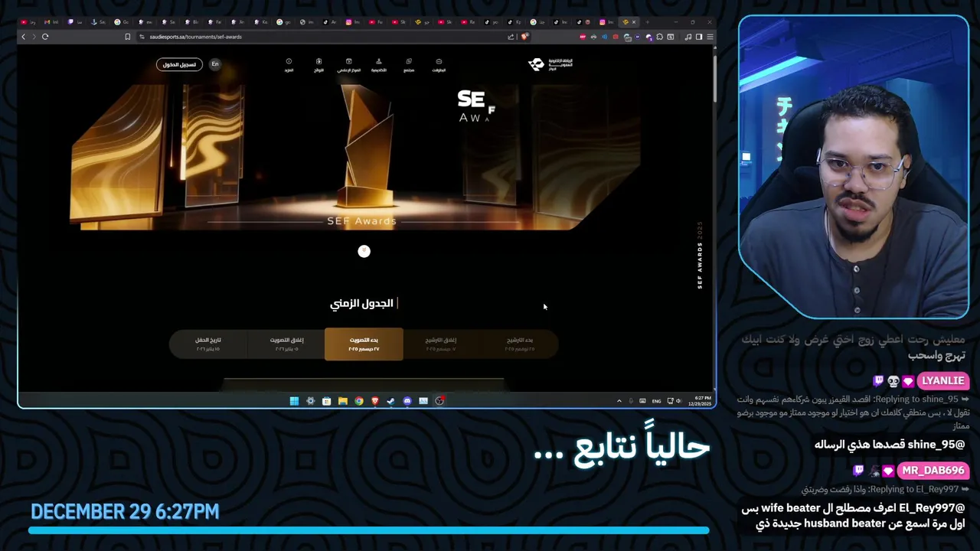Image resolution: width=980 pixels, height=551 pixels.
Task: Open the مجتمع community menu item
Action: [x=409, y=65]
